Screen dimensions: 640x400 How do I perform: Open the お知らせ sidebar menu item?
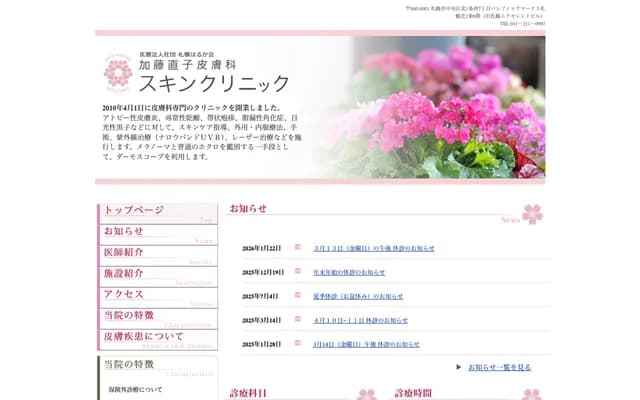click(158, 235)
